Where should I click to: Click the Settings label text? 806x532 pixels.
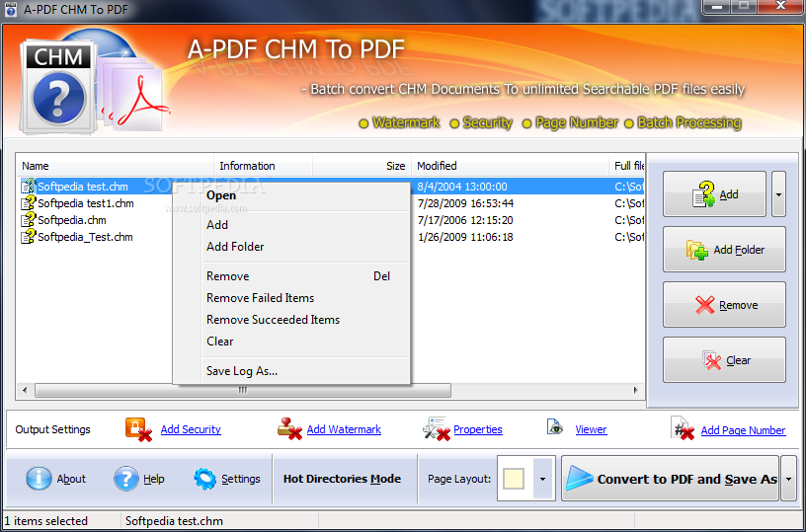point(241,479)
